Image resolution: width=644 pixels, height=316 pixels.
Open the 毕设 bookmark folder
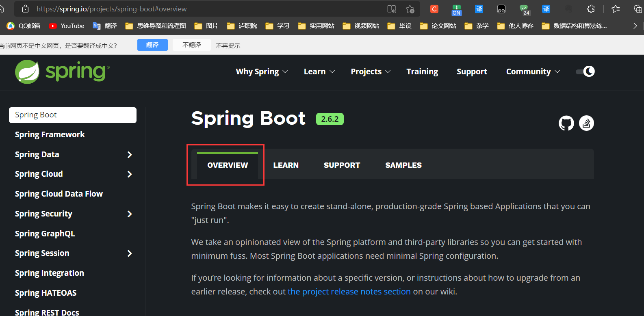399,26
